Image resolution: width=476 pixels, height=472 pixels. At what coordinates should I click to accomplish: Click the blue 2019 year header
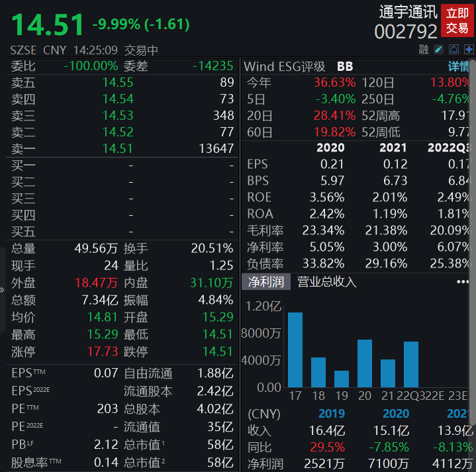click(x=332, y=414)
